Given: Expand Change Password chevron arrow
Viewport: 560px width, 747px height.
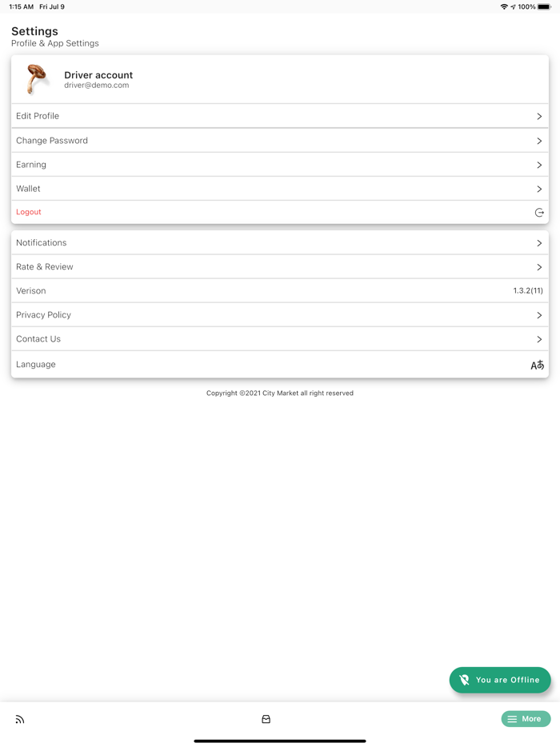Looking at the screenshot, I should pos(539,141).
